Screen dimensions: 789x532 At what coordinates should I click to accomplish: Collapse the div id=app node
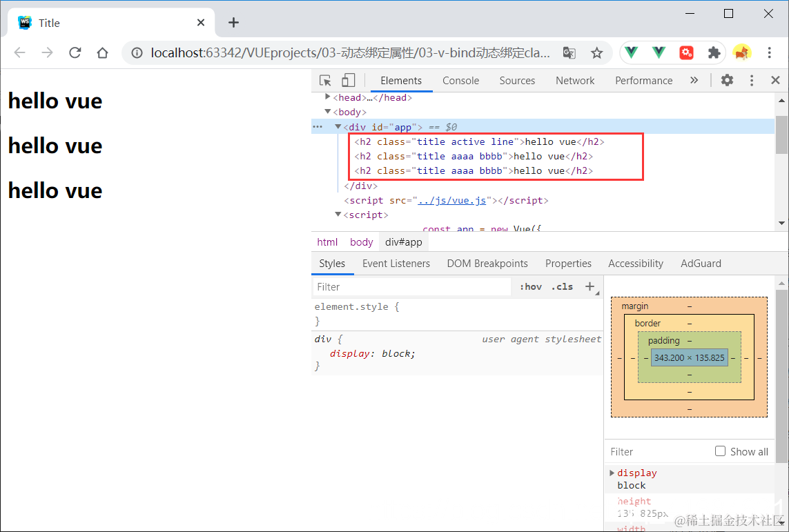[338, 127]
